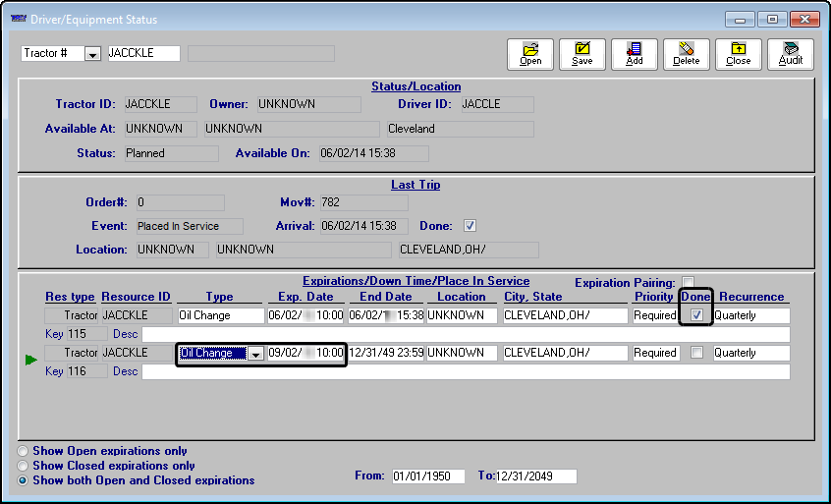Click the Desc field for Key 115
This screenshot has width=831, height=504.
coord(466,334)
